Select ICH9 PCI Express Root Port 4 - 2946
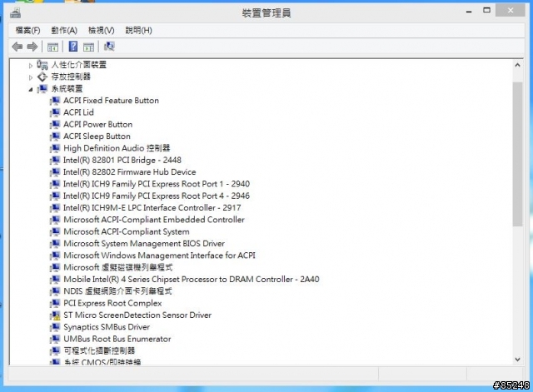This screenshot has width=533, height=392. pyautogui.click(x=157, y=196)
